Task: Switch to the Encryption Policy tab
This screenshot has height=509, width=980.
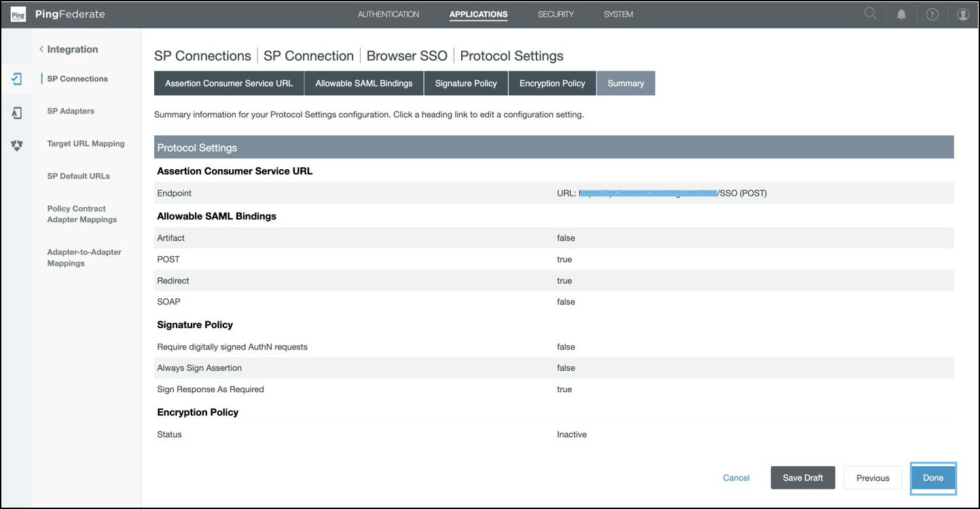Action: [x=552, y=84]
